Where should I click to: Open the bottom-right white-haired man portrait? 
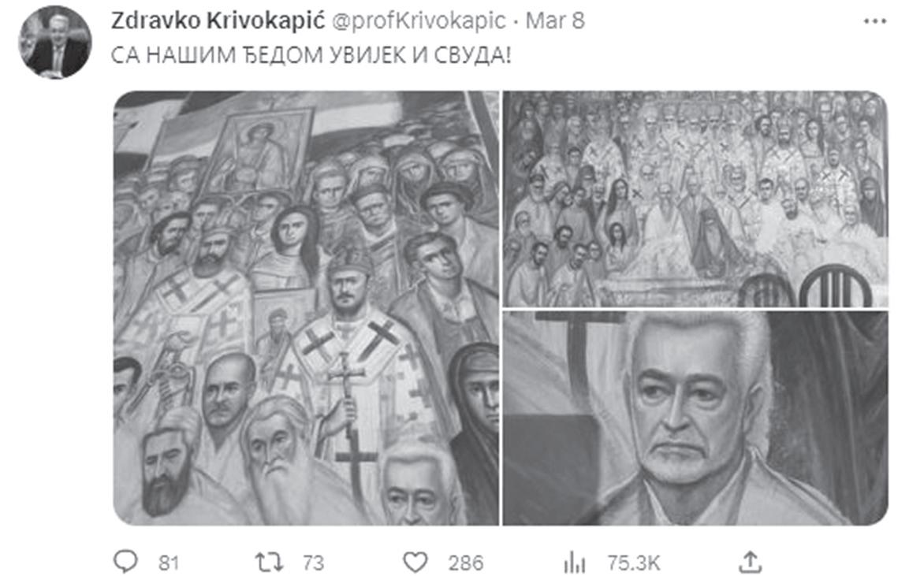(695, 418)
